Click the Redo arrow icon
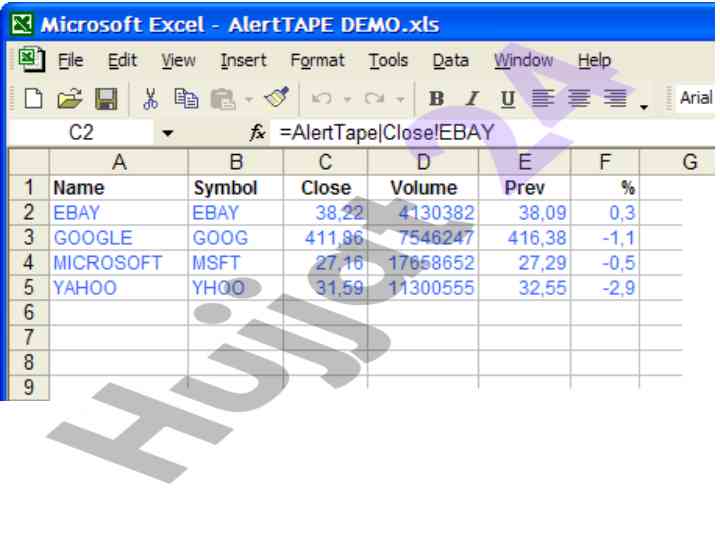The image size is (720, 540). [x=374, y=98]
